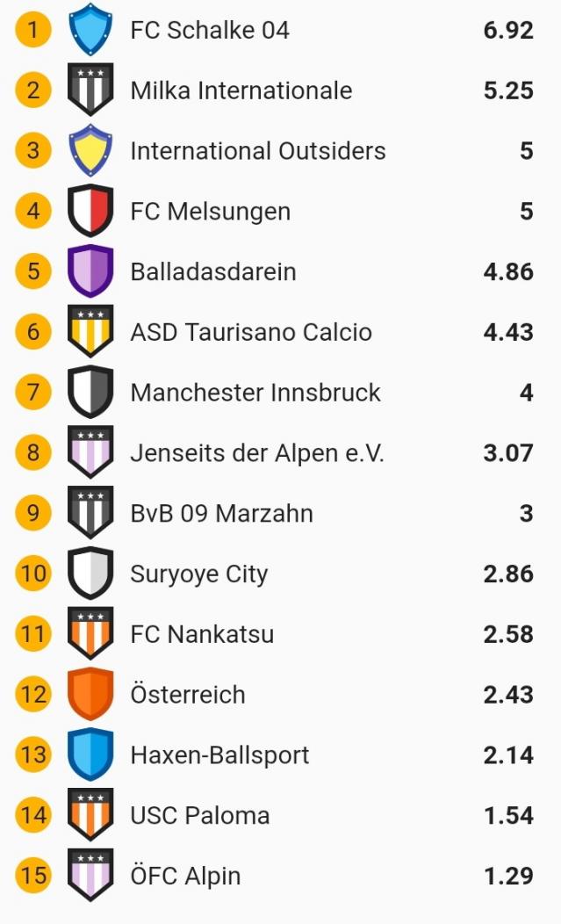Screen dimensions: 561x924
Task: Open the Jenseits der Alpen e.V. team
Action: coord(256,453)
